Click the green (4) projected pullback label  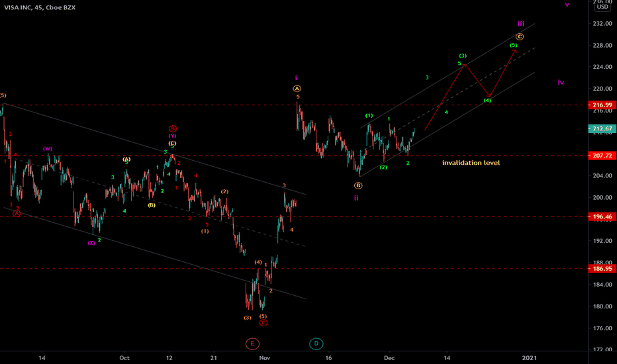click(487, 101)
